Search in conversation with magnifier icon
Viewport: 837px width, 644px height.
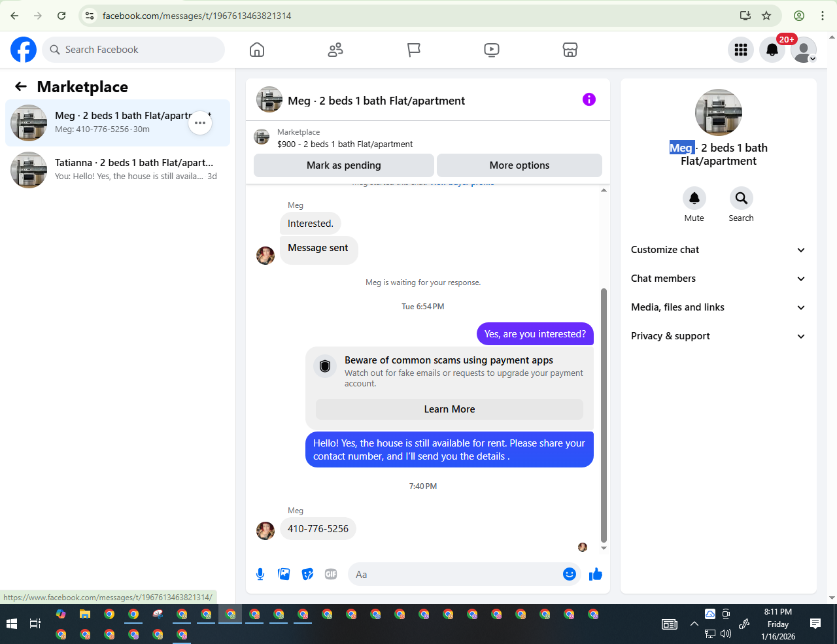(741, 198)
